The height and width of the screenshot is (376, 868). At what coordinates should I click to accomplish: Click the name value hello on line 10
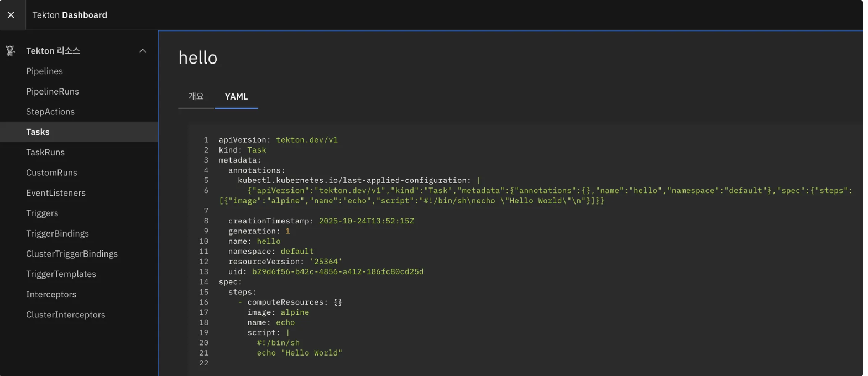coord(269,241)
